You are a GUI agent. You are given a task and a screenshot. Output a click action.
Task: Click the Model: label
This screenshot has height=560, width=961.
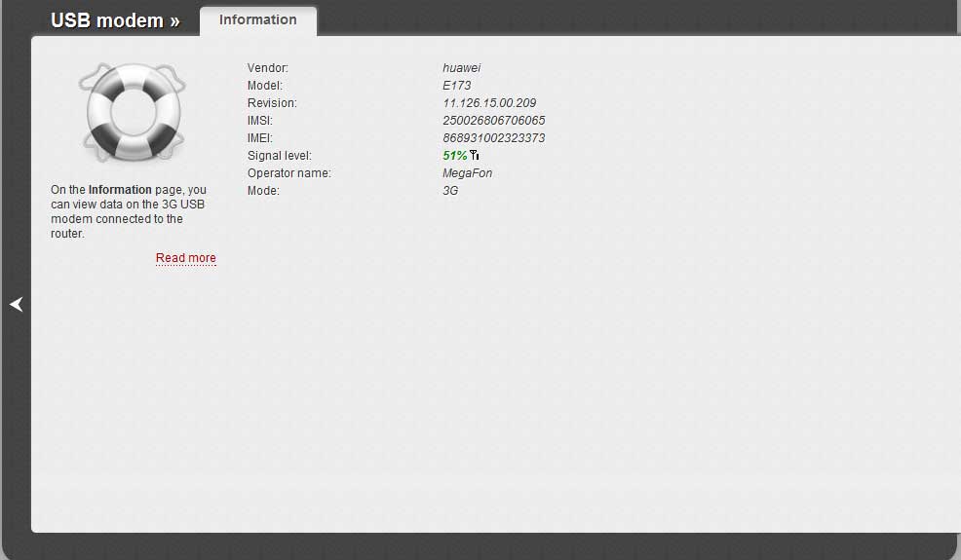click(x=265, y=85)
